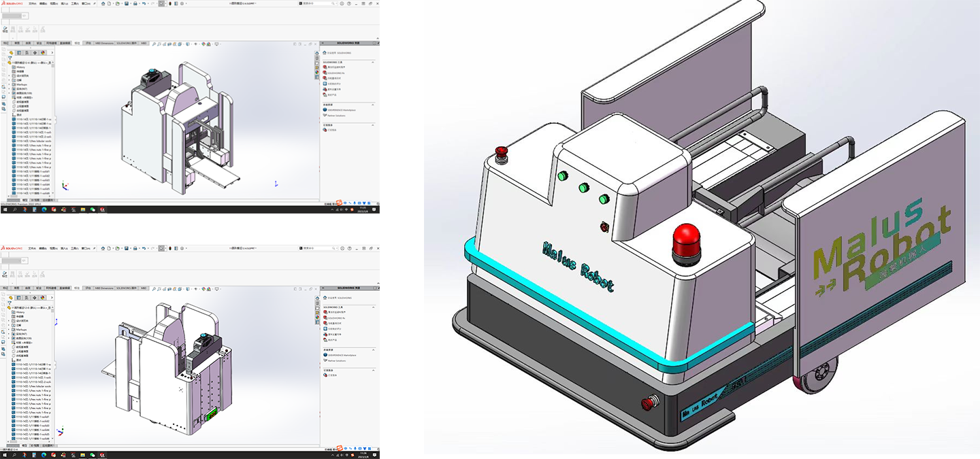Click Help icon in bottom SolidWorks window
The height and width of the screenshot is (459, 980).
pos(349,249)
